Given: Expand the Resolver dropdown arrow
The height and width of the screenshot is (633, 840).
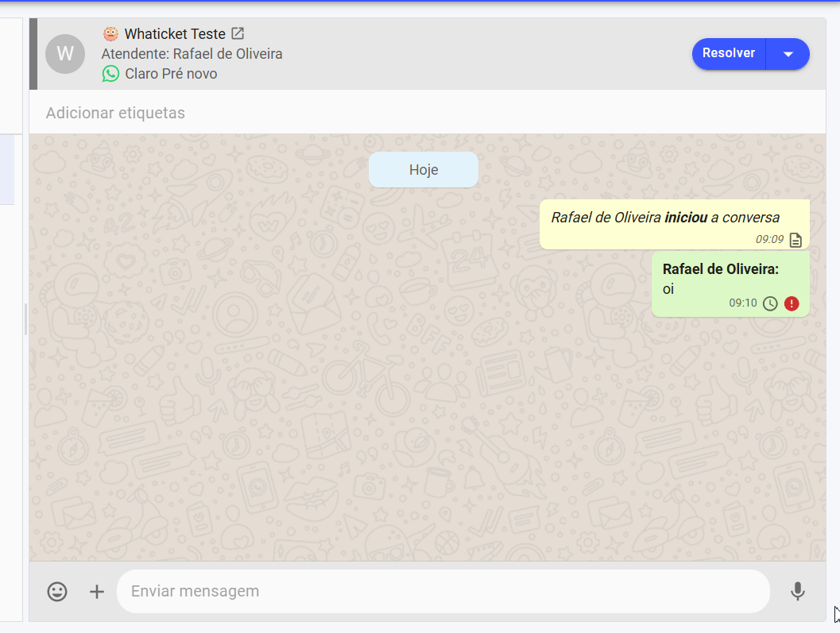Looking at the screenshot, I should pyautogui.click(x=788, y=53).
